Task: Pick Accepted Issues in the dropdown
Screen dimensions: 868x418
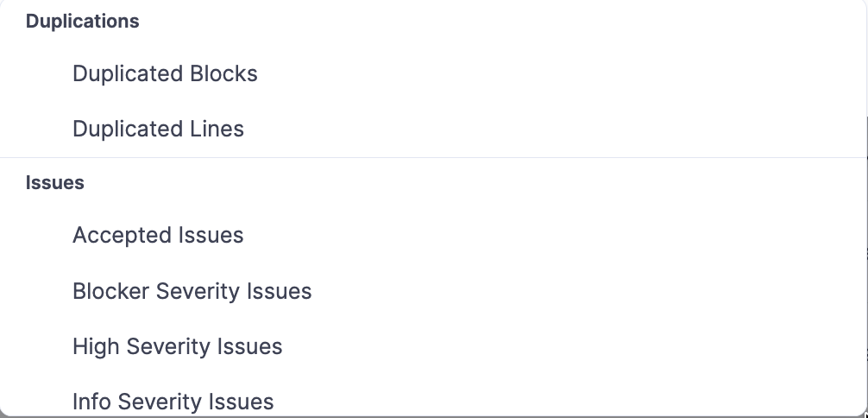Action: pyautogui.click(x=158, y=236)
